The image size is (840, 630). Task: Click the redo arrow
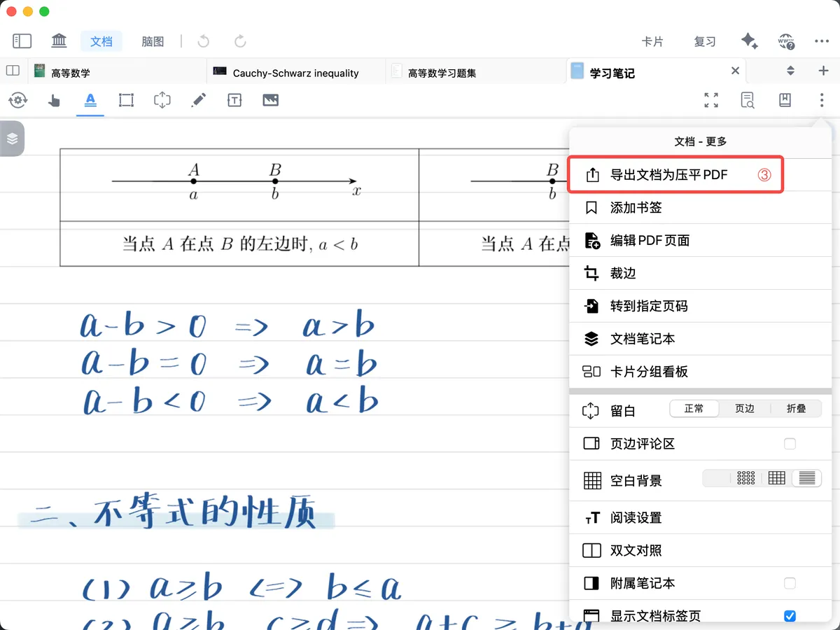coord(240,41)
